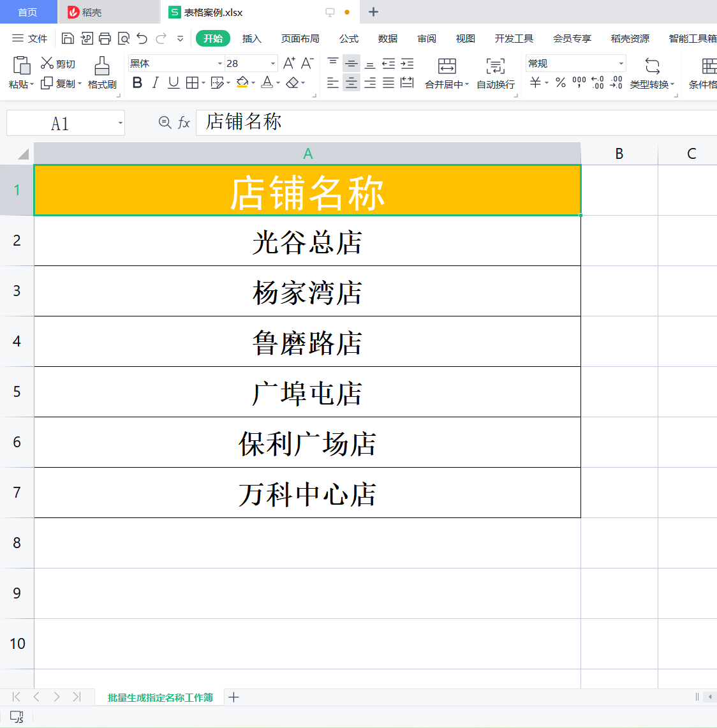This screenshot has width=717, height=728.
Task: Expand fill color dropdown arrow
Action: click(253, 83)
